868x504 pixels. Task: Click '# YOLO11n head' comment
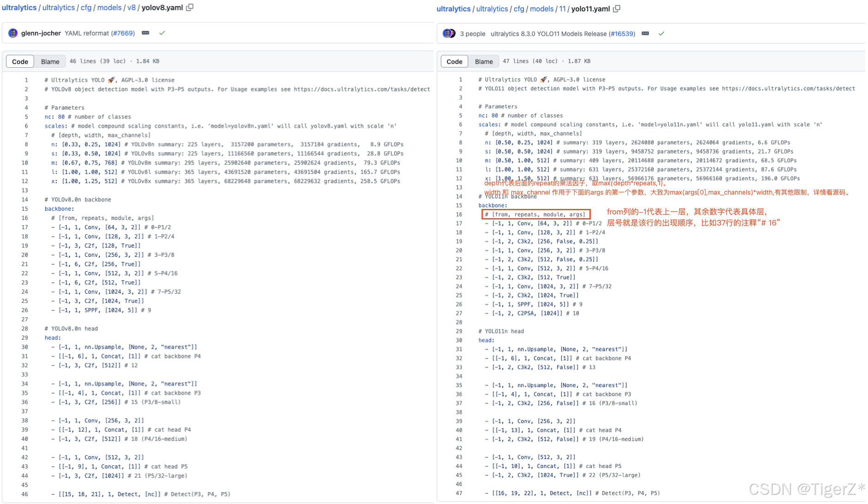point(501,332)
